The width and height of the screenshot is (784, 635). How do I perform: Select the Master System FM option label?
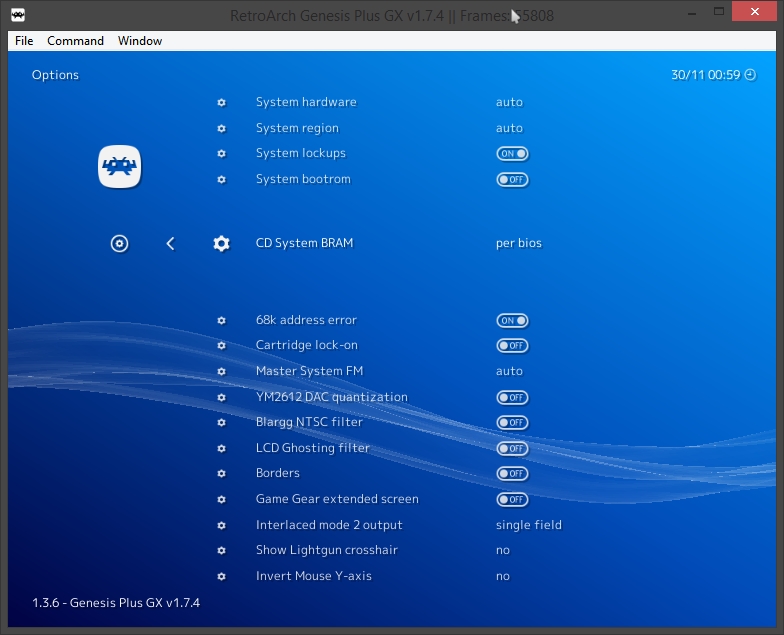tap(310, 371)
